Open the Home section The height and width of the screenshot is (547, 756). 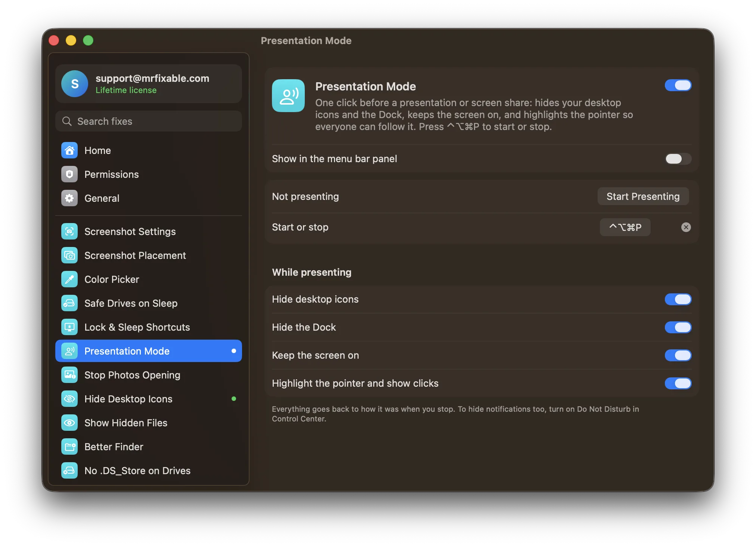click(x=149, y=151)
